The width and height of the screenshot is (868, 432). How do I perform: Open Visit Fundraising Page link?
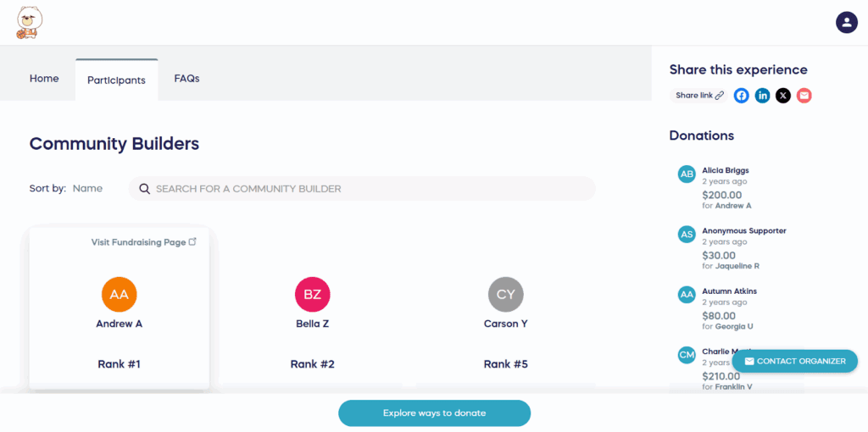[x=144, y=242]
